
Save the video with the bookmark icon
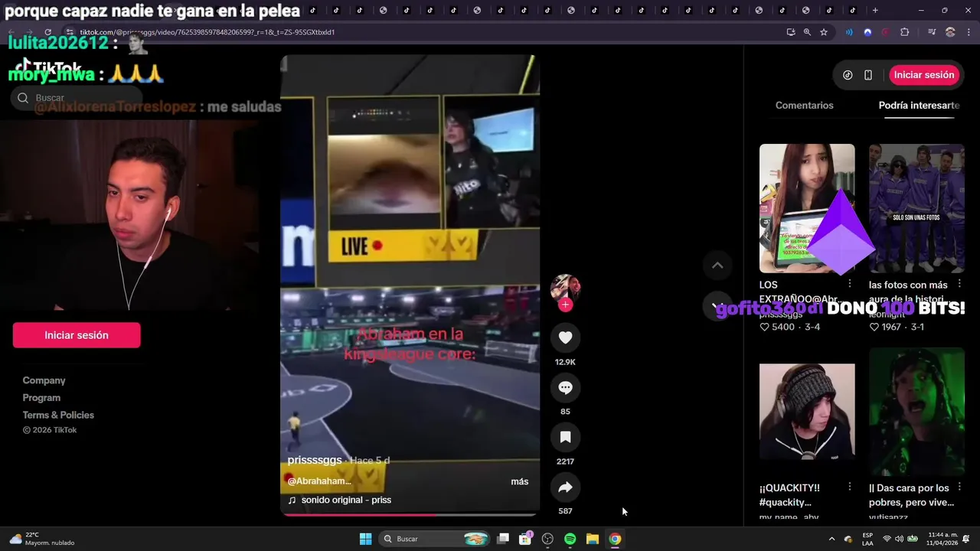point(565,437)
